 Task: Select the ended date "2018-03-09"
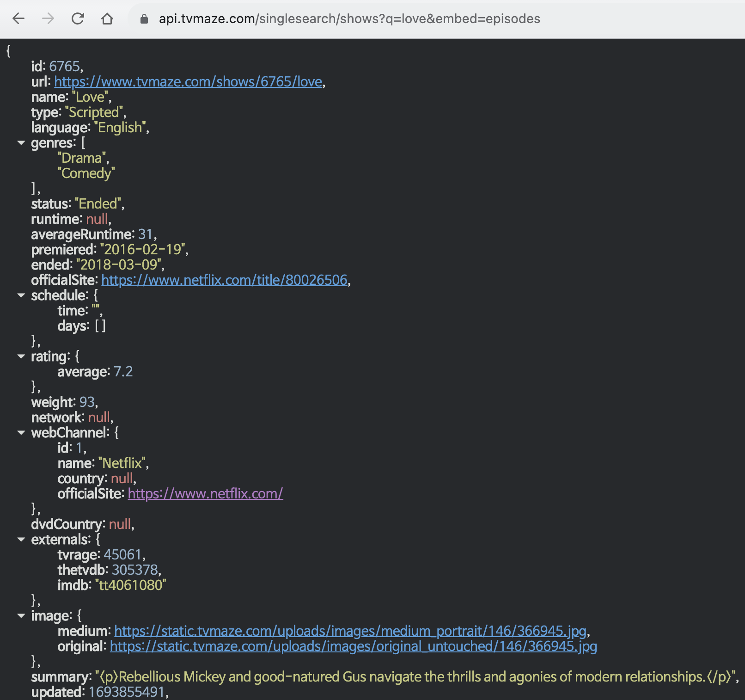pyautogui.click(x=119, y=265)
